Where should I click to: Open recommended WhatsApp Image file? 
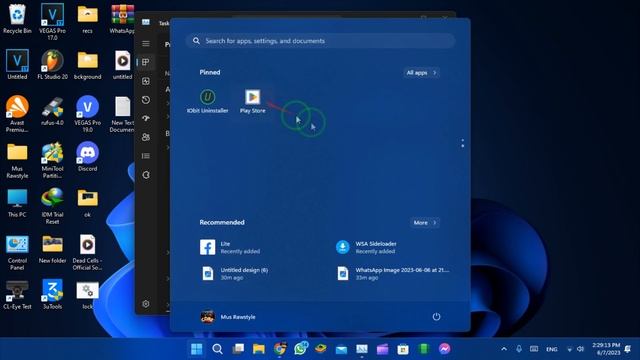coord(394,273)
